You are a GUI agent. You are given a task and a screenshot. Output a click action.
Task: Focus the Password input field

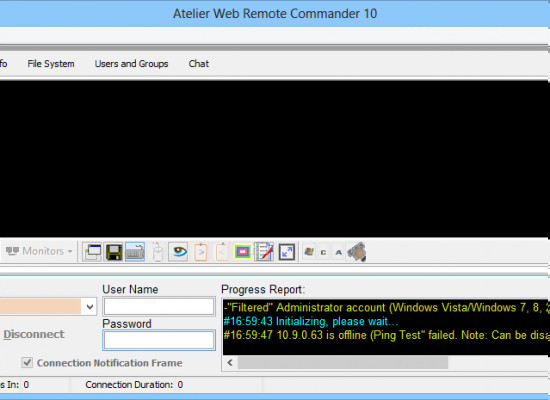click(x=159, y=340)
